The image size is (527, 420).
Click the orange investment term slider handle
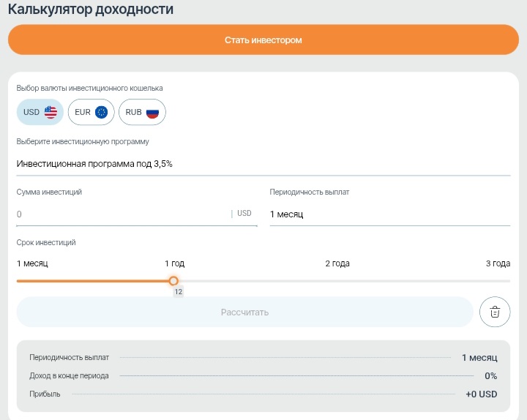click(x=173, y=281)
